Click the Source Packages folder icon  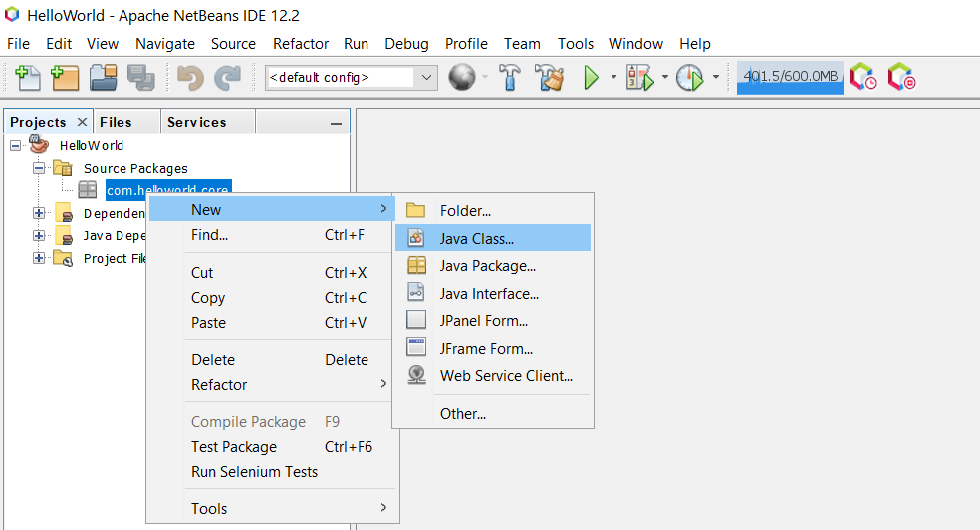tap(63, 168)
